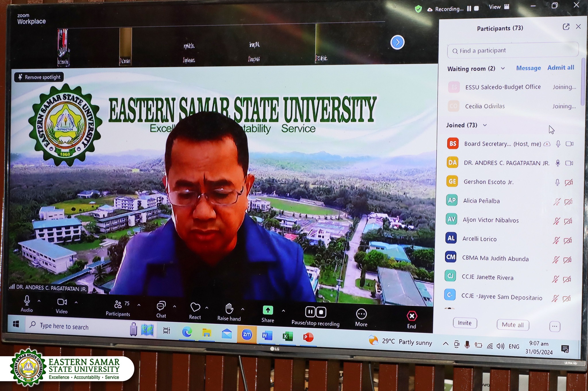Viewport: 588px width, 391px height.
Task: Open the Windows Start menu
Action: (16, 324)
